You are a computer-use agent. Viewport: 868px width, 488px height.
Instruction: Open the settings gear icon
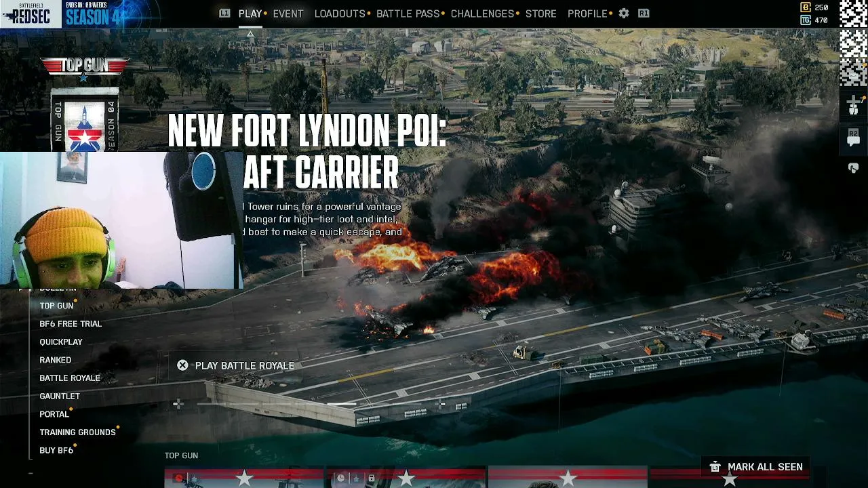(624, 14)
